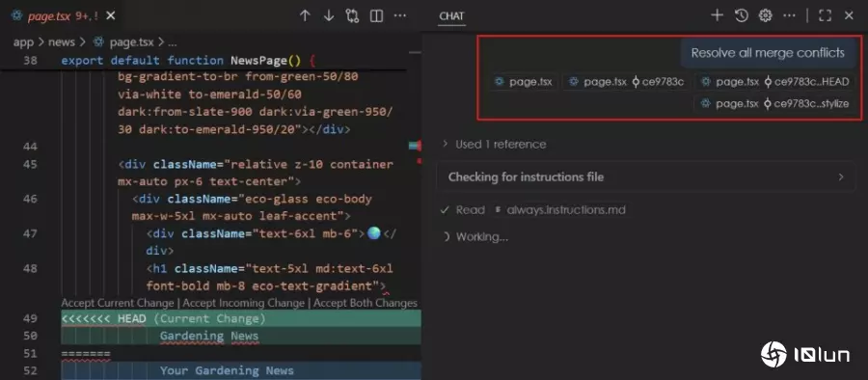Click the globe emoji in line 47
Viewport: 868px width, 380px height.
374,233
